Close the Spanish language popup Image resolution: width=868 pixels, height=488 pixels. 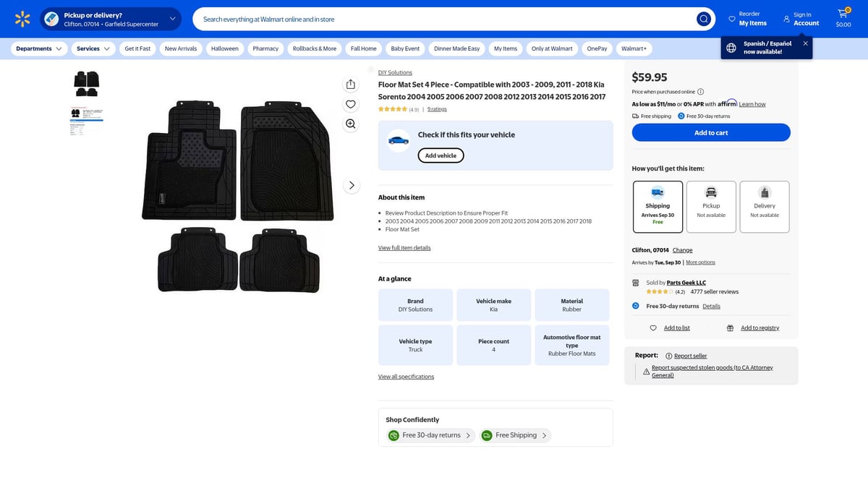[x=805, y=43]
